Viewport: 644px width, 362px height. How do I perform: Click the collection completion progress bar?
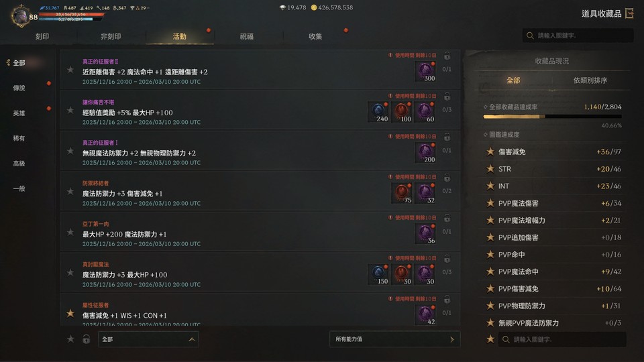pyautogui.click(x=552, y=117)
